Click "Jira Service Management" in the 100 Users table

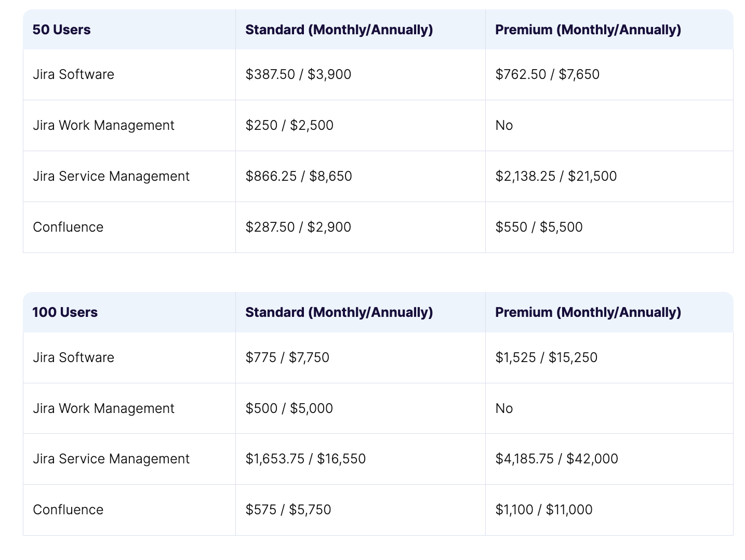coord(111,459)
